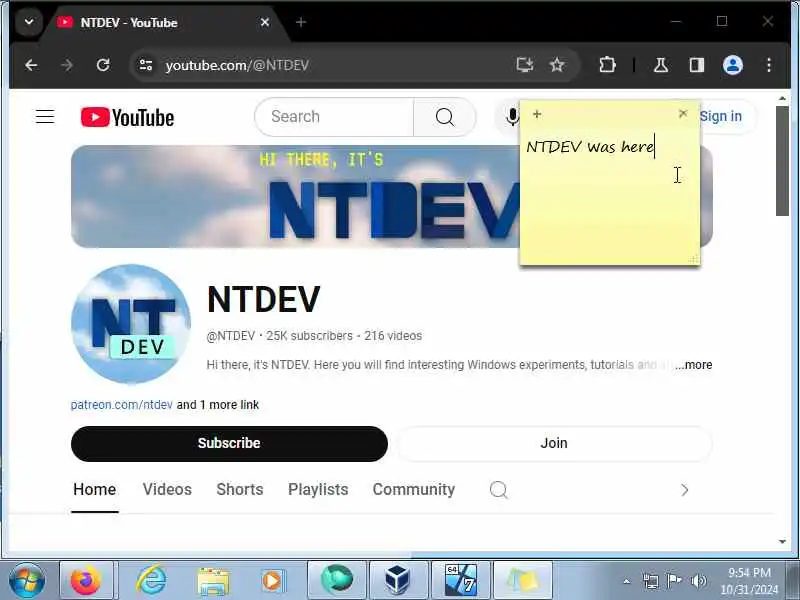
Task: Click the scrollbar down arrow
Action: coord(782,542)
